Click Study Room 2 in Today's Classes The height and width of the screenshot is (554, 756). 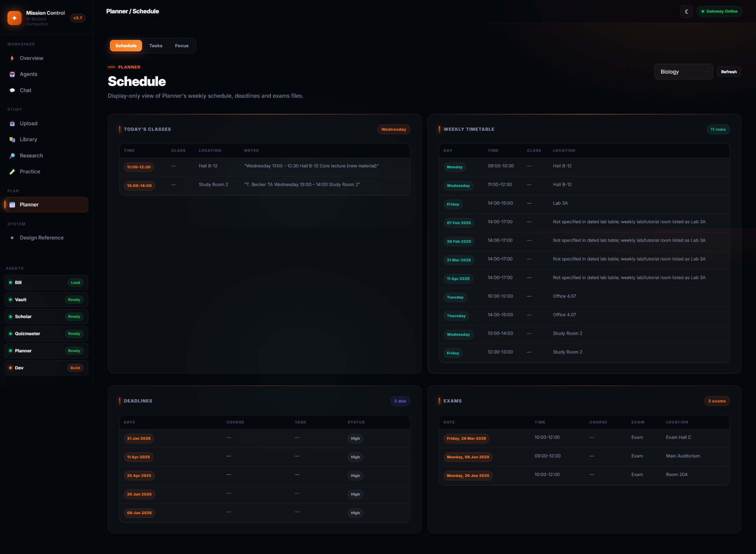coord(213,185)
